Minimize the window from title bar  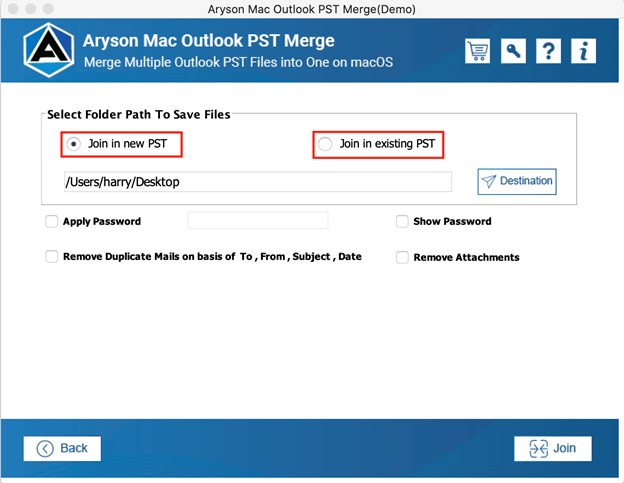(31, 9)
